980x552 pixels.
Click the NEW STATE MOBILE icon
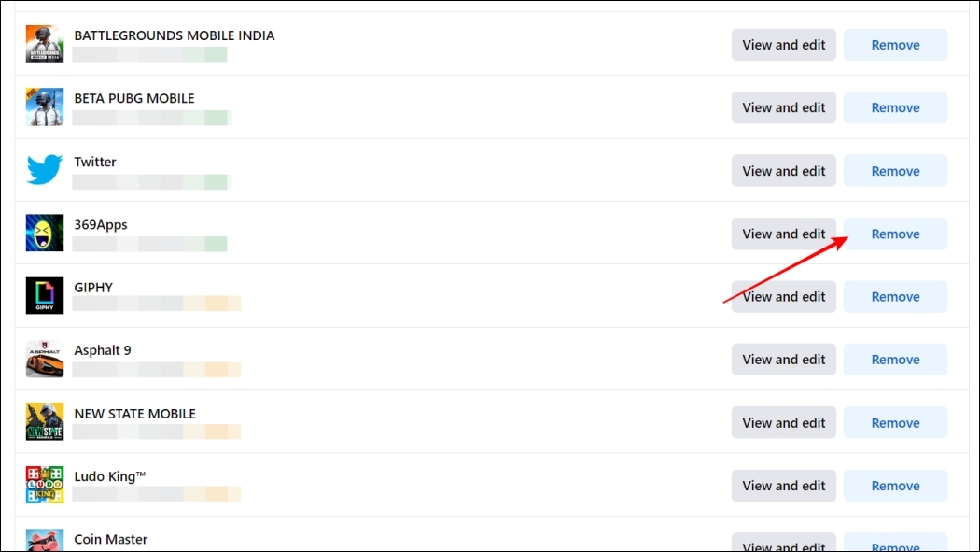tap(45, 422)
